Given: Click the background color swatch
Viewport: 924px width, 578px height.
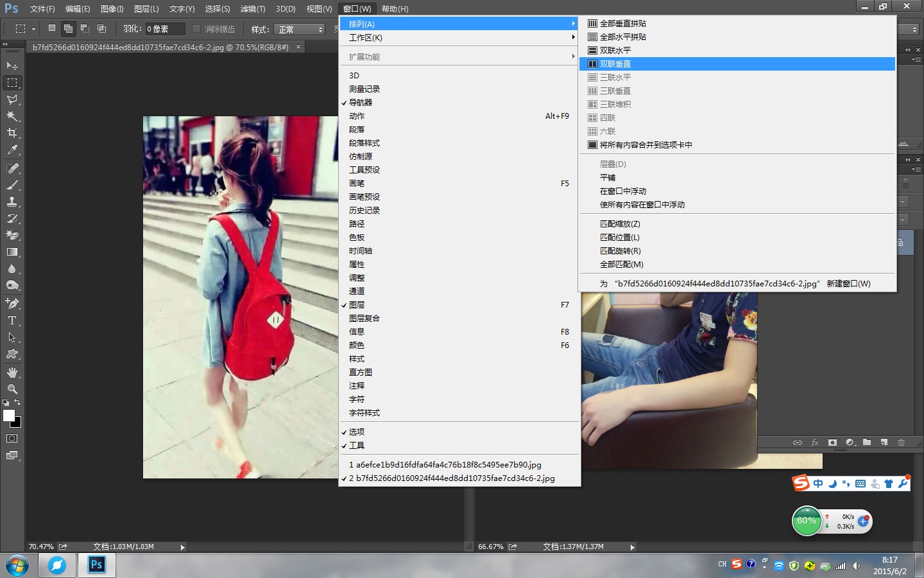Looking at the screenshot, I should pyautogui.click(x=17, y=423).
